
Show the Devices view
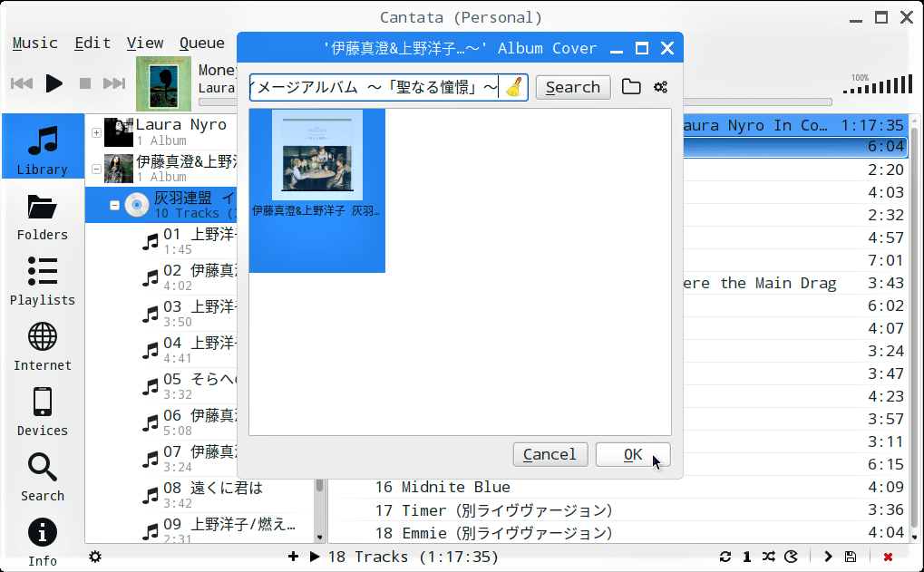[x=43, y=412]
